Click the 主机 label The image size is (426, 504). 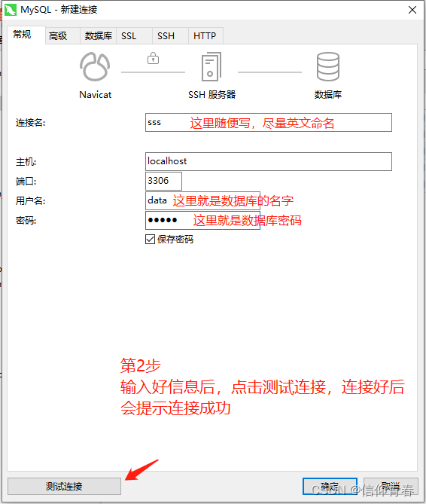pos(26,162)
